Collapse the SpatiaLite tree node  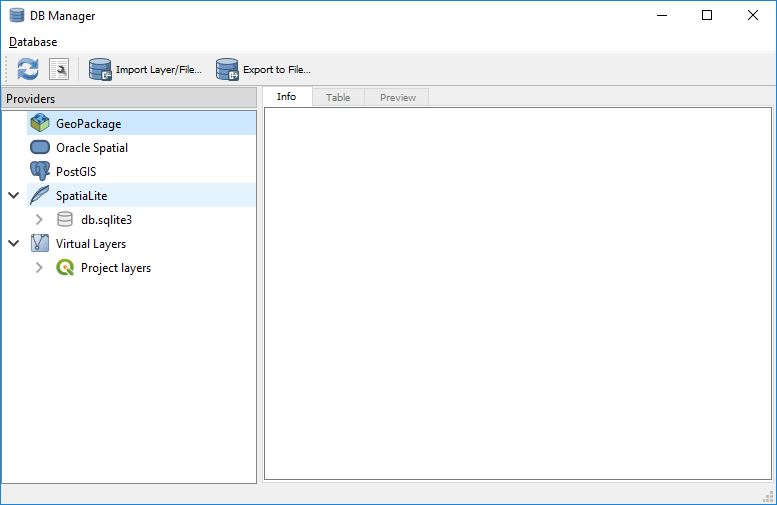click(x=14, y=195)
